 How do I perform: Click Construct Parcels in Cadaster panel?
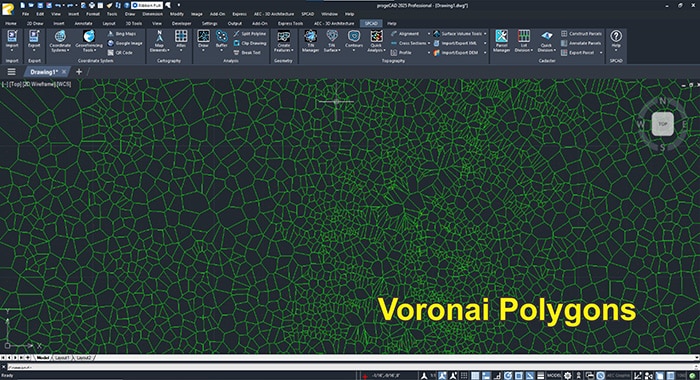[581, 34]
